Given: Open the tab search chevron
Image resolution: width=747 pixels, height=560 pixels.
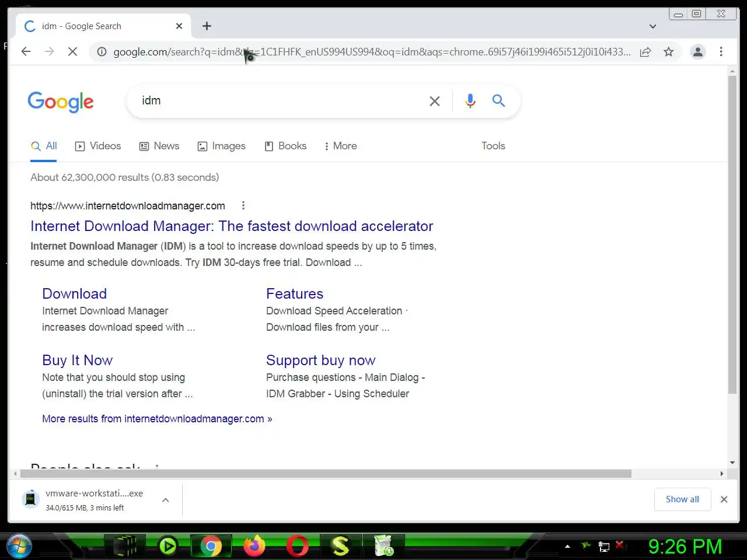Looking at the screenshot, I should [x=652, y=26].
